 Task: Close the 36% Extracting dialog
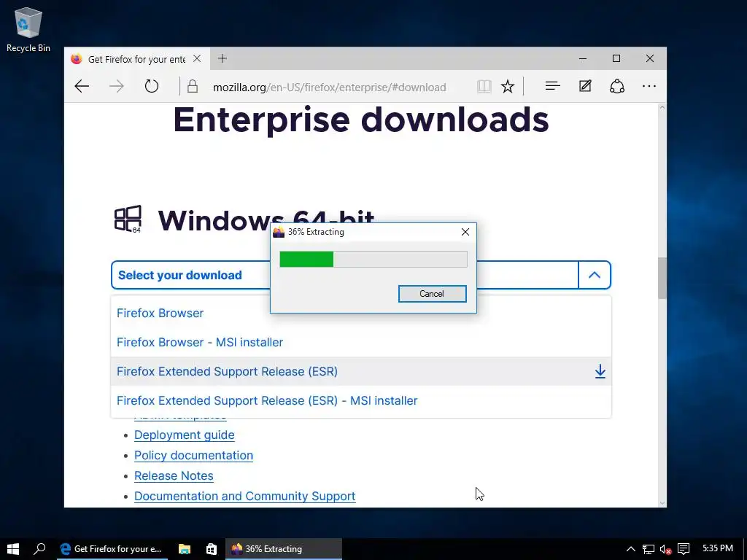[x=465, y=232]
